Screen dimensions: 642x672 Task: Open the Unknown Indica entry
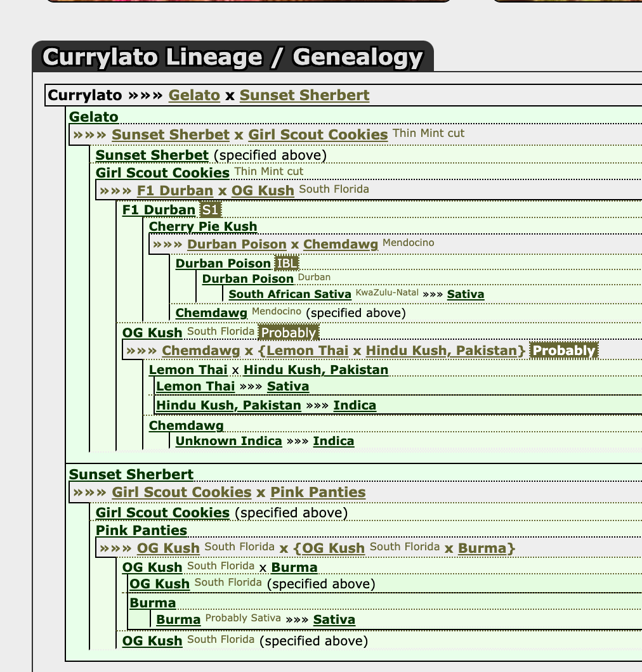pos(228,441)
